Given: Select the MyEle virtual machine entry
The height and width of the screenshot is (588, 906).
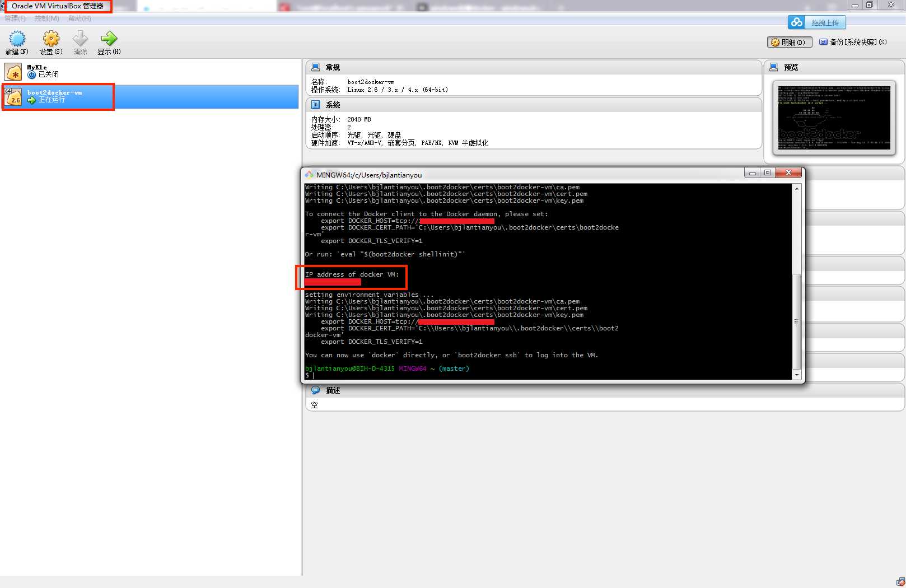Looking at the screenshot, I should click(x=150, y=71).
